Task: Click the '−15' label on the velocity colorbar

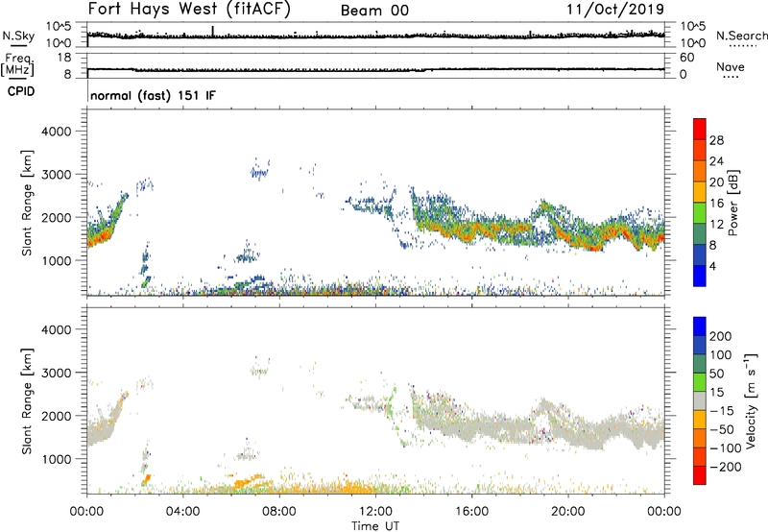Action: tap(722, 411)
